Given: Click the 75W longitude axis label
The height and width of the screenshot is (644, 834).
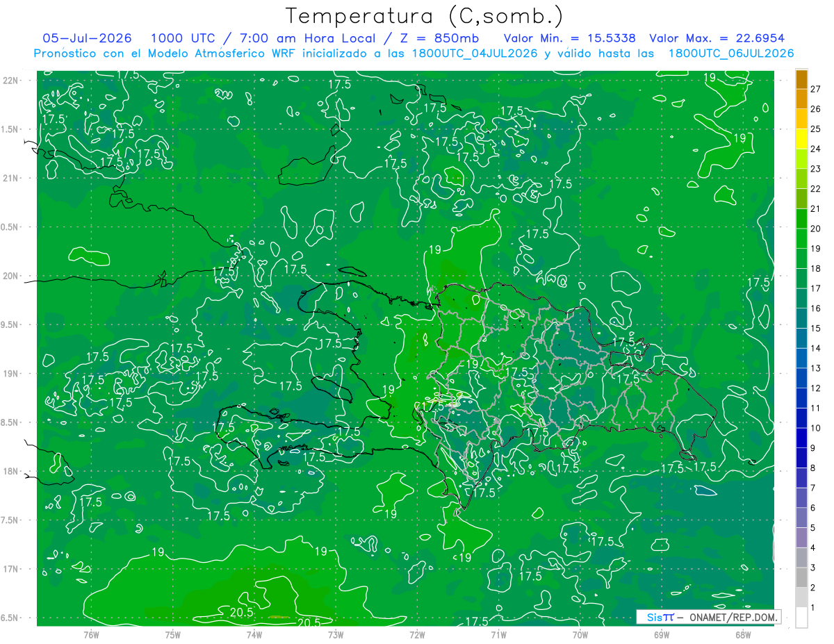Looking at the screenshot, I should click(x=172, y=635).
